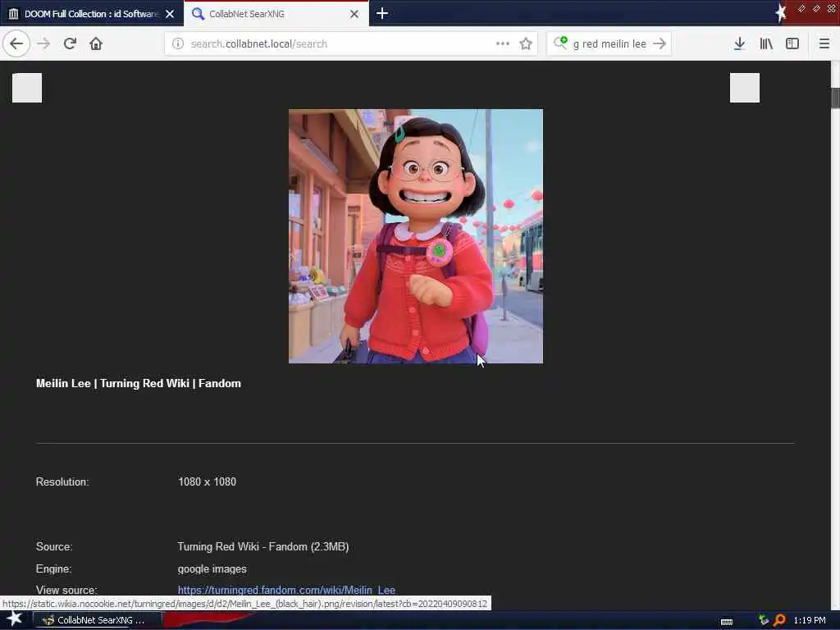
Task: Open the browser home page
Action: tap(96, 43)
